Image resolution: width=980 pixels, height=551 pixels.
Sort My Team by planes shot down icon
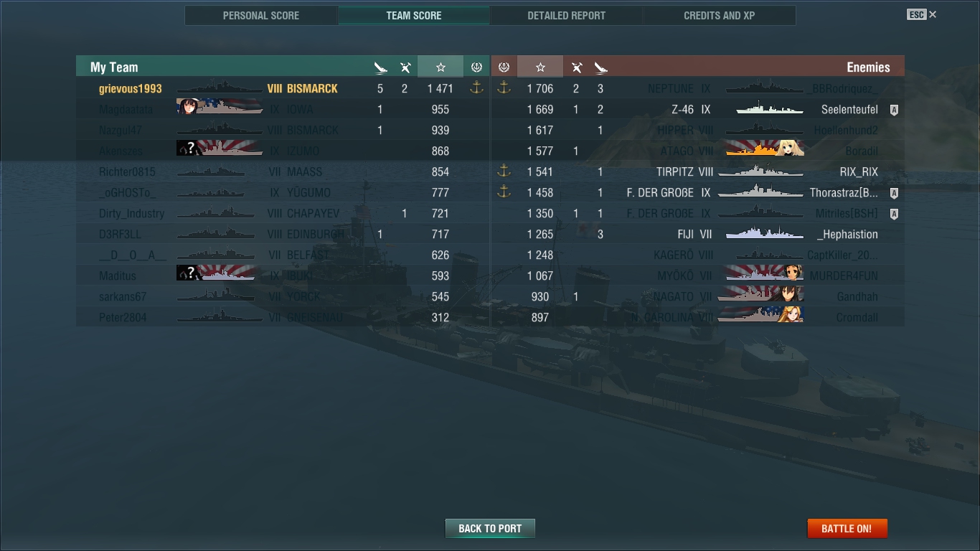point(405,67)
